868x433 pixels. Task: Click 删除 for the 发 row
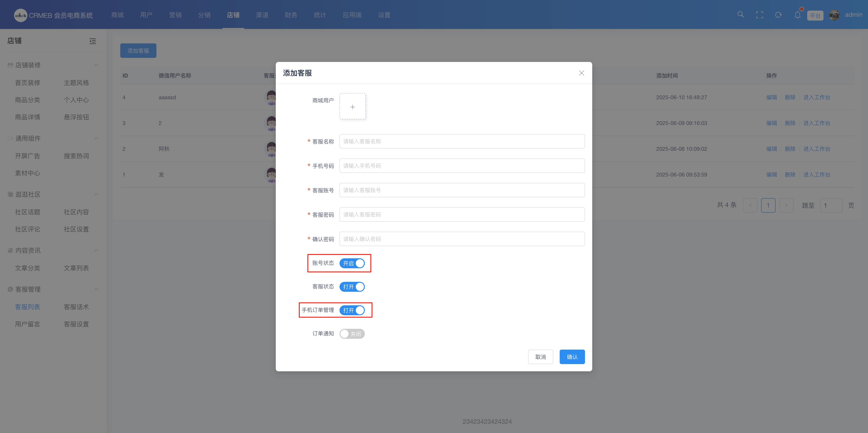pyautogui.click(x=790, y=174)
